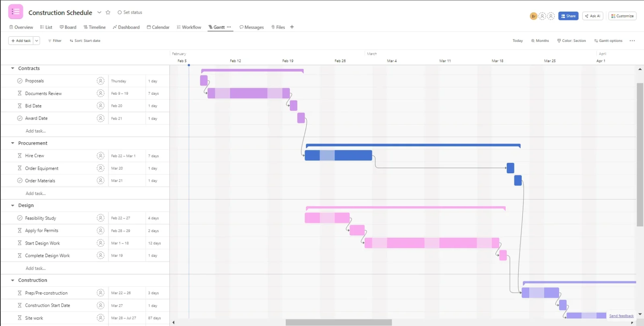This screenshot has width=644, height=326.
Task: Assign Feasibility Study via assignee icon
Action: 101,218
